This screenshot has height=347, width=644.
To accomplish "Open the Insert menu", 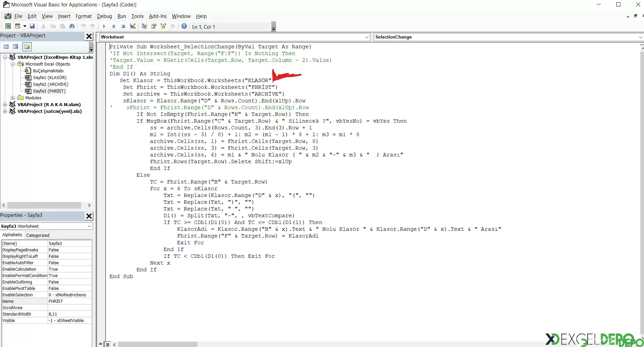I will tap(64, 16).
